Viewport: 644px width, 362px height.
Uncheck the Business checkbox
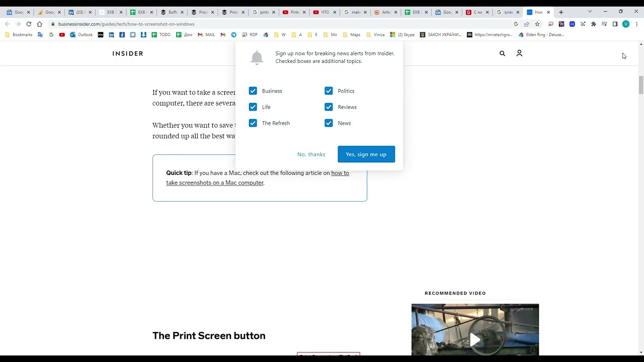[x=253, y=91]
